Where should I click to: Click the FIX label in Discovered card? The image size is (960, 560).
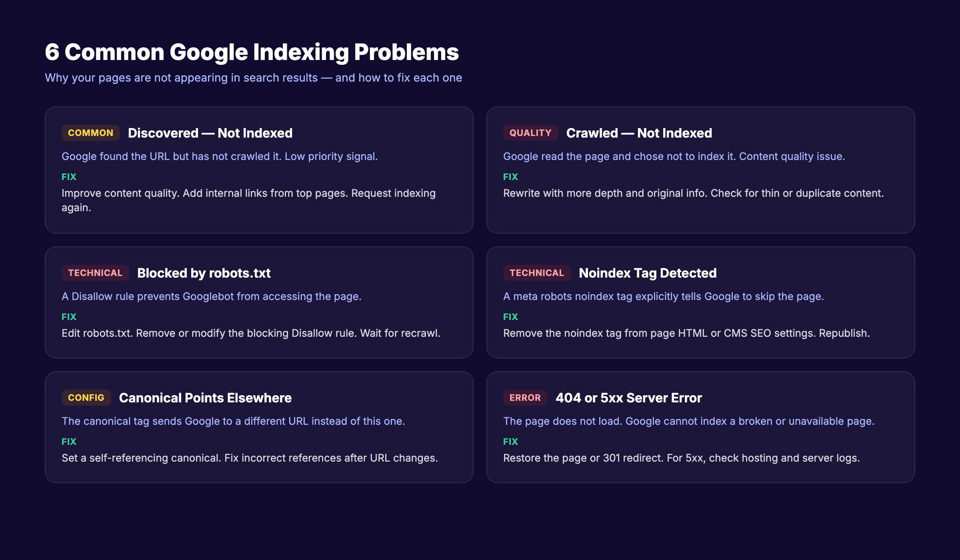(x=69, y=176)
